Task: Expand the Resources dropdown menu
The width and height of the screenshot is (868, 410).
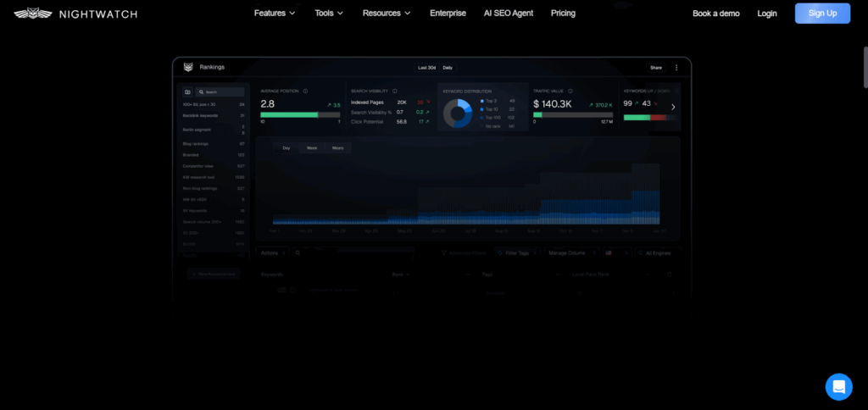Action: click(387, 14)
